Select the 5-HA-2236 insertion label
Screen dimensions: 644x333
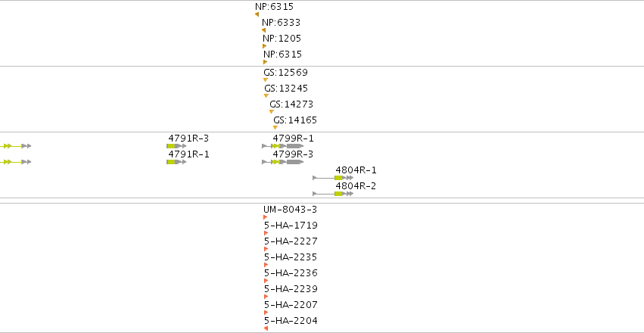pyautogui.click(x=291, y=273)
